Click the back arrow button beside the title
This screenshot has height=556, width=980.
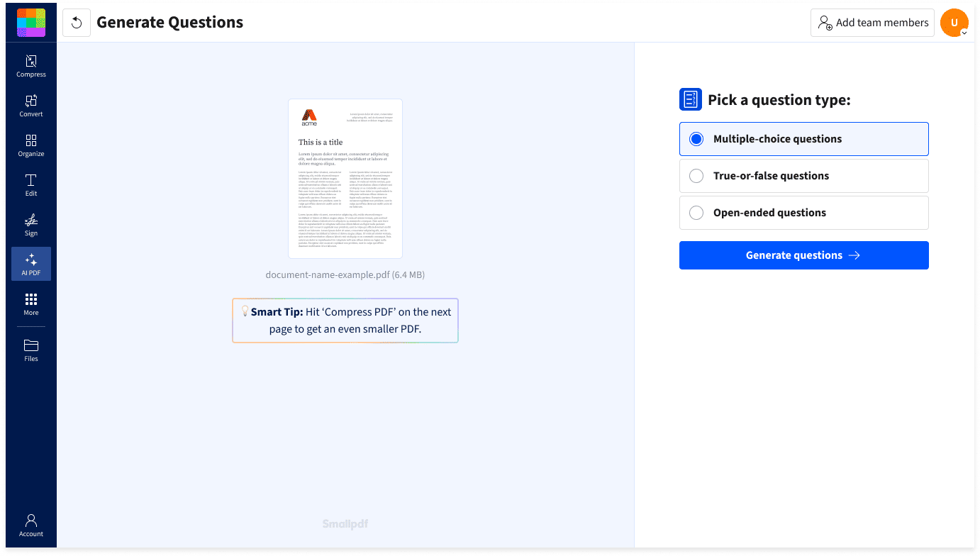(x=77, y=23)
